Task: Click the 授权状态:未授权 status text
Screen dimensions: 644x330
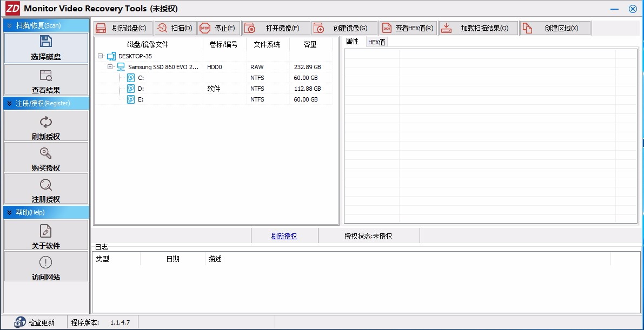Action: pos(368,236)
